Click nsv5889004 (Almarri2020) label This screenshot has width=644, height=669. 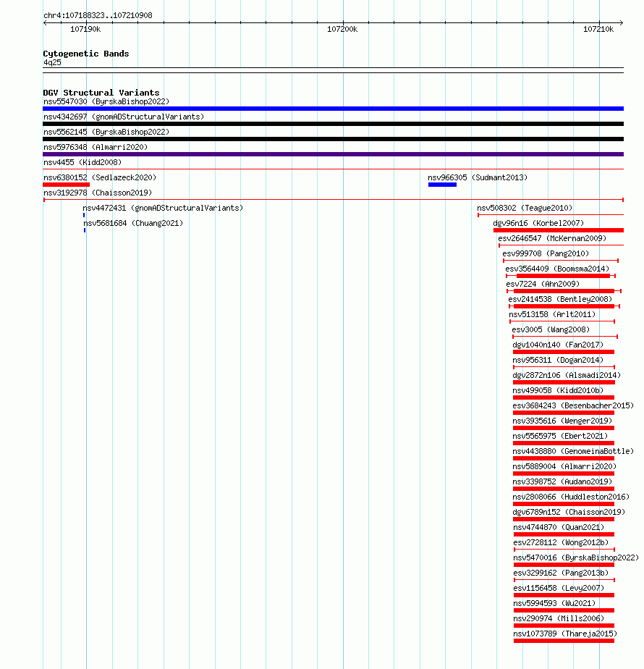[564, 467]
